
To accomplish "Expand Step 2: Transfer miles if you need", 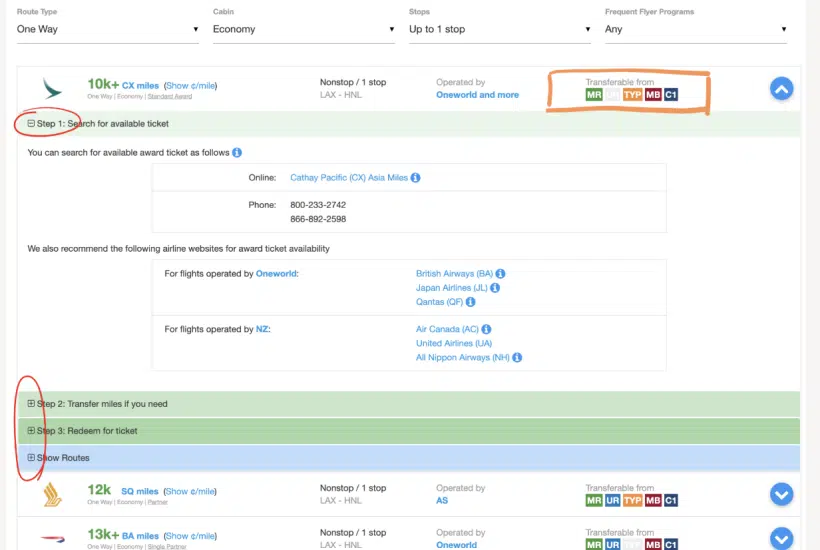I will coord(31,404).
